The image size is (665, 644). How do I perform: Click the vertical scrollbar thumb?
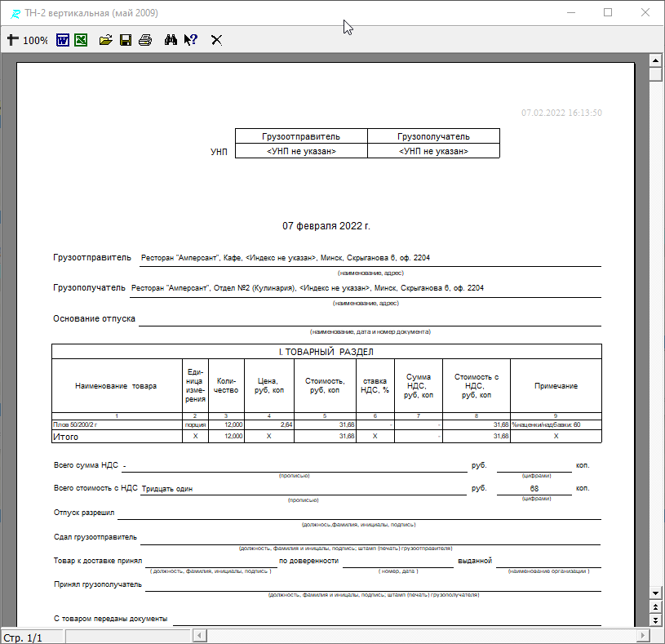[x=656, y=74]
